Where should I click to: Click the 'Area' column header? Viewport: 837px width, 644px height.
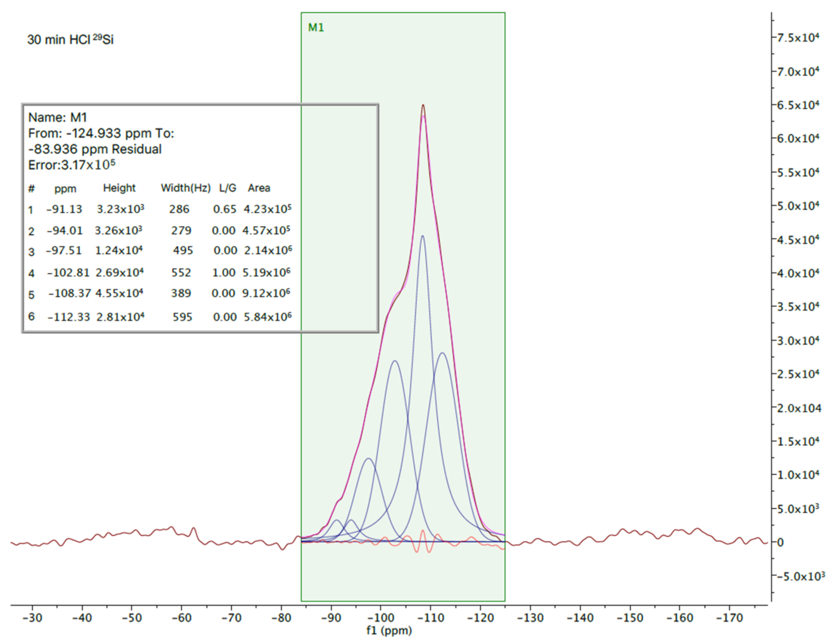coord(258,188)
